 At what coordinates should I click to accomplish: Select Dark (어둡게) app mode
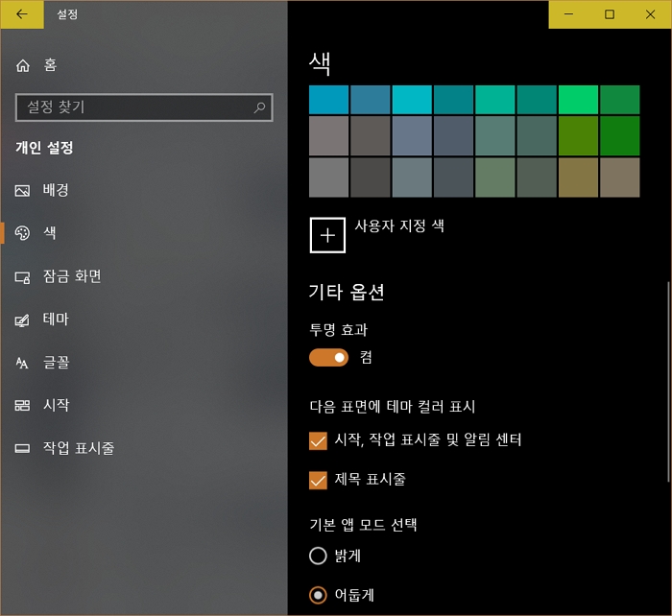[319, 595]
